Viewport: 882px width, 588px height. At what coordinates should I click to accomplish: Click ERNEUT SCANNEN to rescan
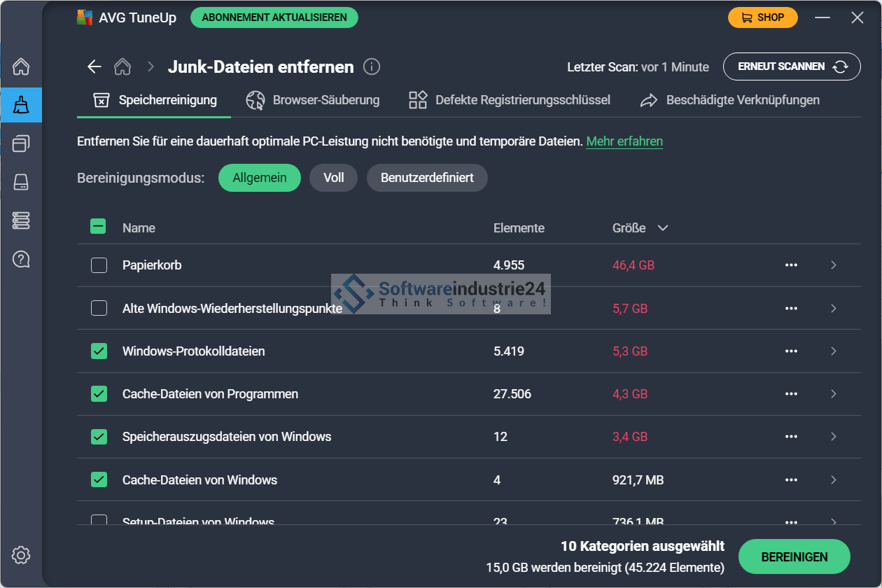(x=791, y=67)
